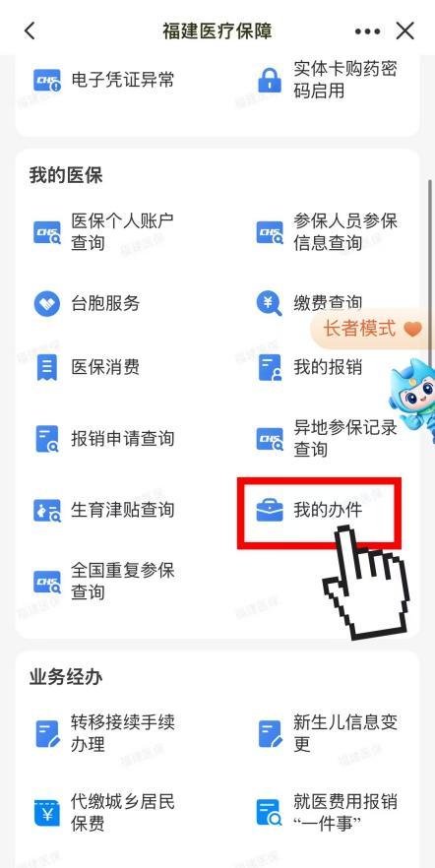Open 电子凭证异常 icon entry

click(47, 81)
